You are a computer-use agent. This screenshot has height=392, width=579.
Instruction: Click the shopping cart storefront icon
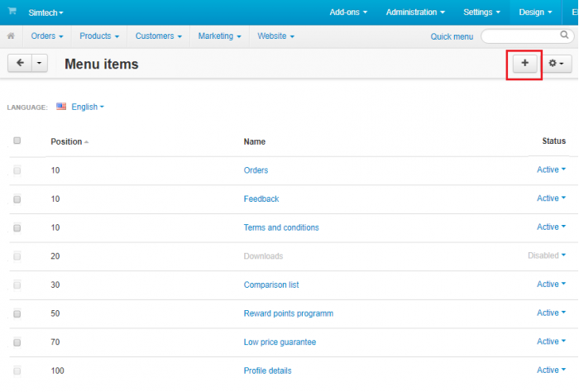[12, 11]
